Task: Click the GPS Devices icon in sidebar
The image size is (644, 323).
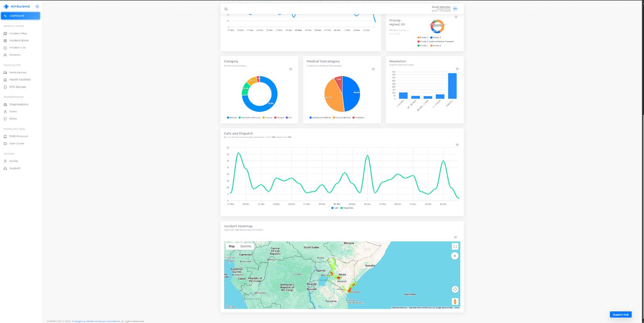Action: coord(5,87)
